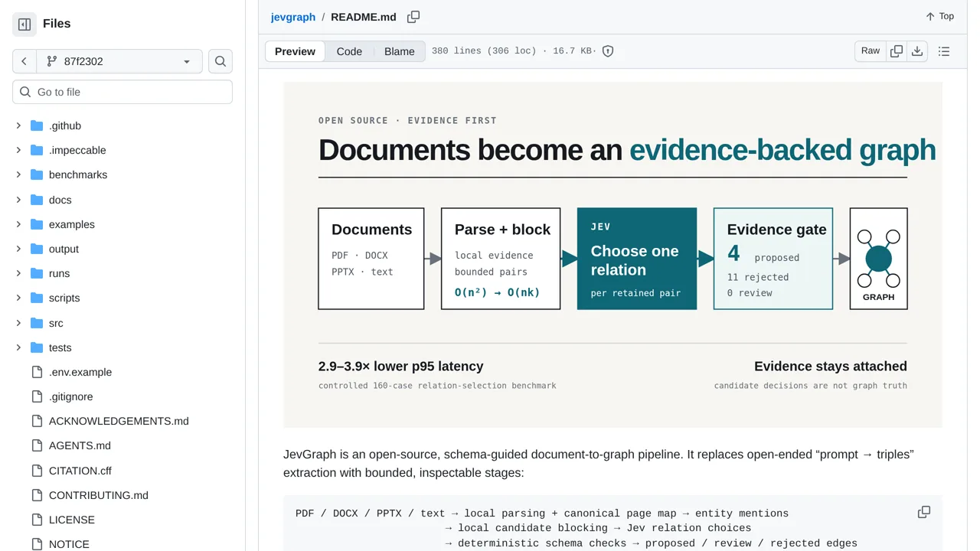This screenshot has width=980, height=551.
Task: Select the examples folder name
Action: 72,224
